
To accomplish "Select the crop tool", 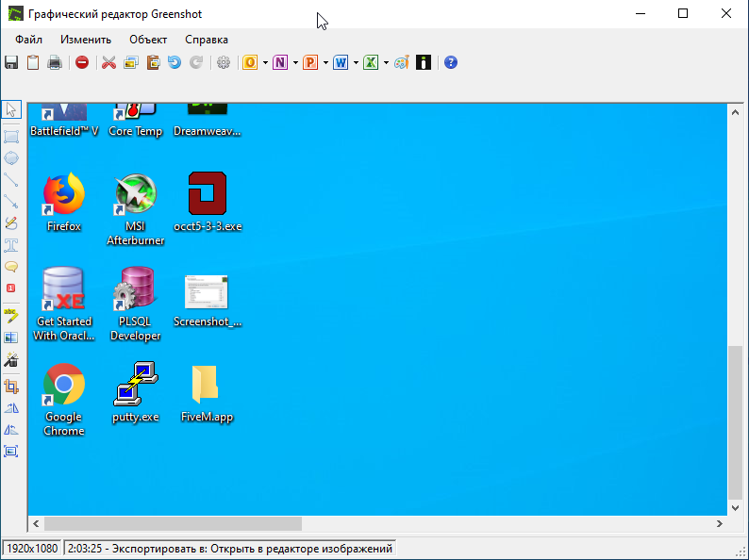I will click(11, 387).
